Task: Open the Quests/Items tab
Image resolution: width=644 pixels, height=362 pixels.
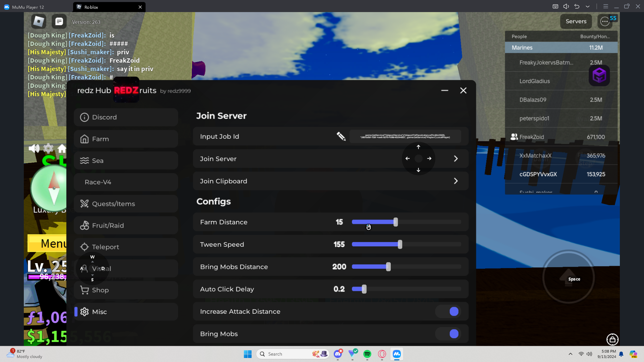Action: click(126, 204)
